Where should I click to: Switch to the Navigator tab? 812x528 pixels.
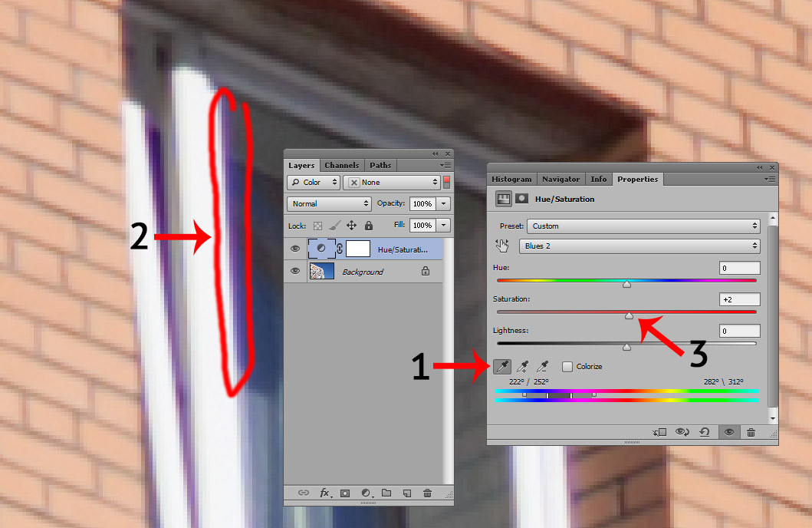tap(561, 180)
